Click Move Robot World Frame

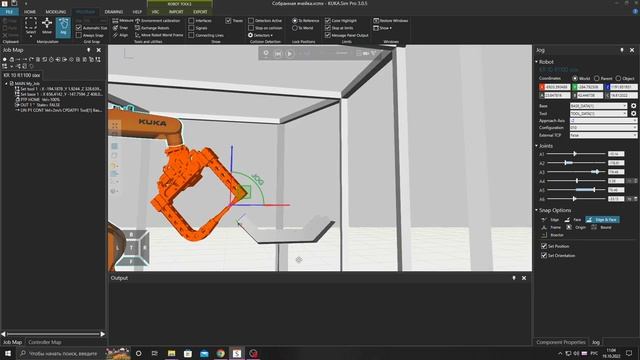click(159, 35)
